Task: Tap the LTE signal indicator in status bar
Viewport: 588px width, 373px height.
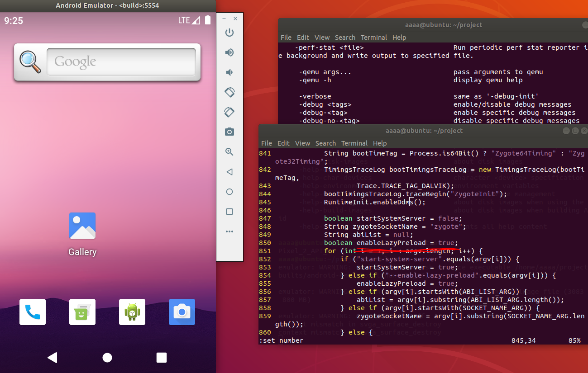Action: tap(189, 20)
